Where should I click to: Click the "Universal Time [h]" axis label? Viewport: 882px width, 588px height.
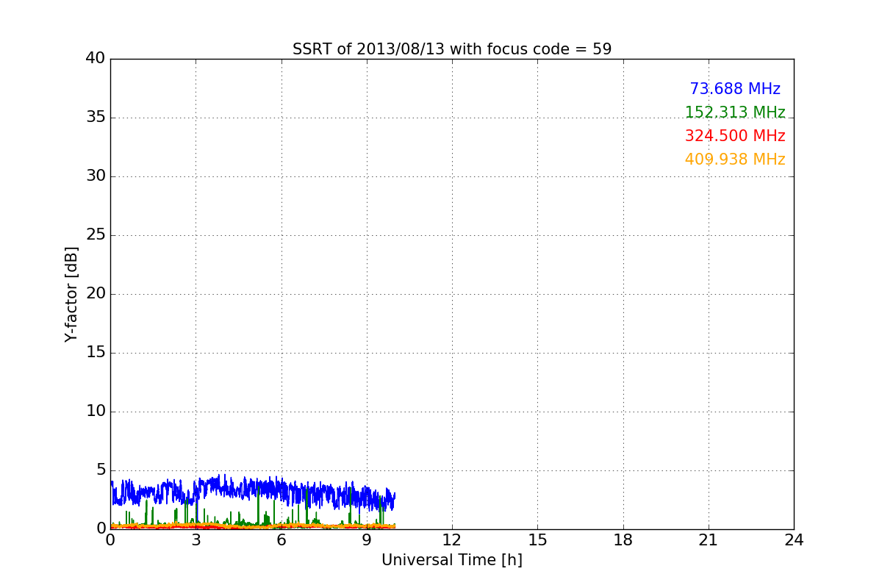[x=452, y=560]
